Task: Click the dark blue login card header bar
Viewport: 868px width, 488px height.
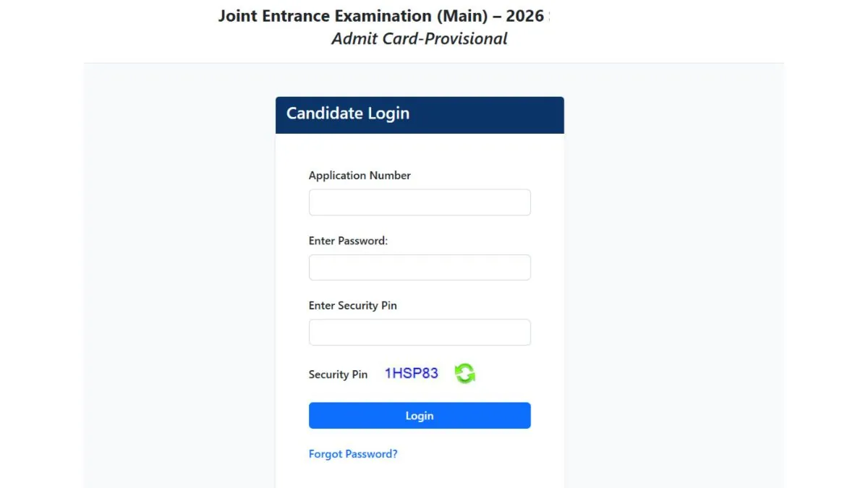Action: [x=506, y=114]
